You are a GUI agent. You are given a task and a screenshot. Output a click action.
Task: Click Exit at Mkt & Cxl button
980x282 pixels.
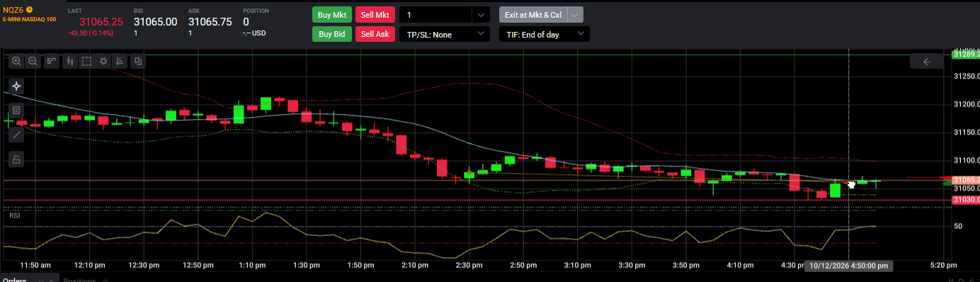(532, 15)
